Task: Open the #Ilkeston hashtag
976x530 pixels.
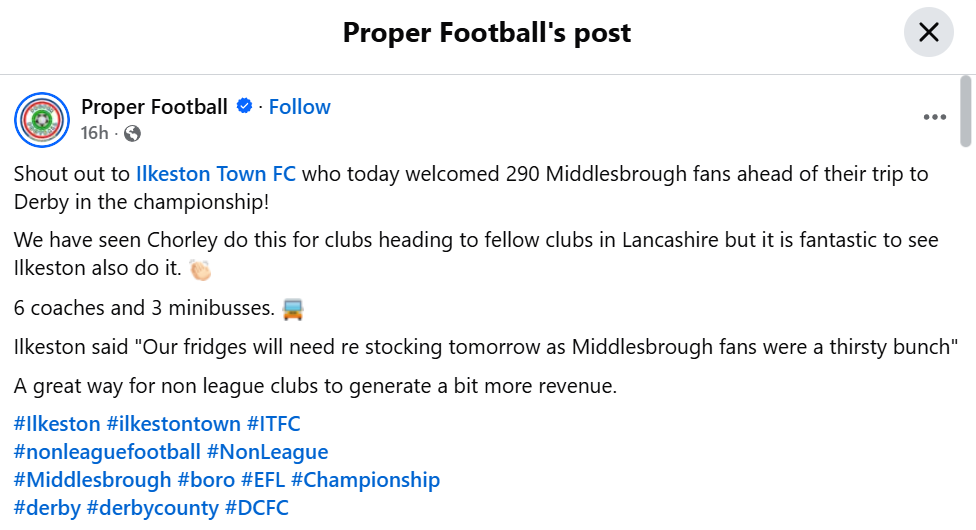Action: pyautogui.click(x=57, y=424)
